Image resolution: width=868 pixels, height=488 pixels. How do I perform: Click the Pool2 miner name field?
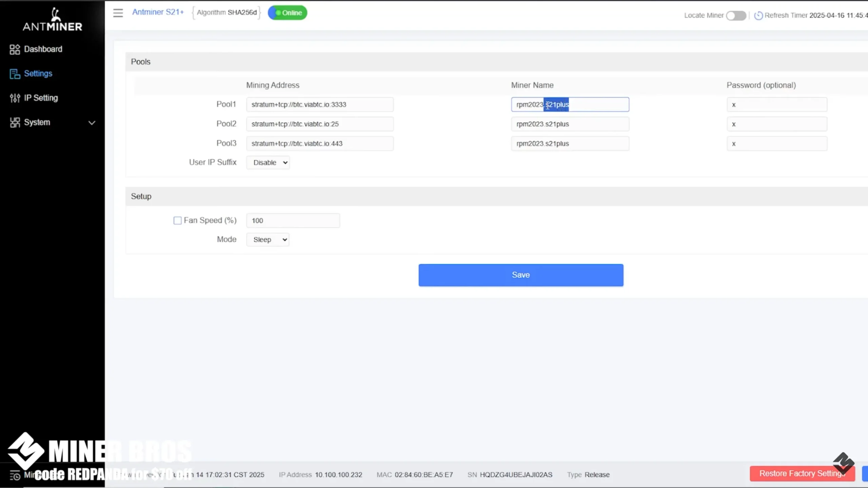[570, 124]
